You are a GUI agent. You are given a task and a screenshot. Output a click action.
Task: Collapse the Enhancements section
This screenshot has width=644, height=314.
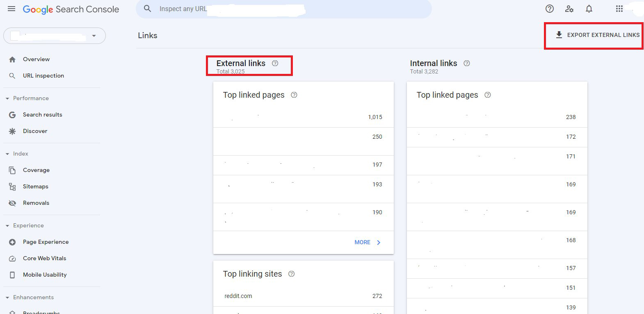click(x=7, y=298)
